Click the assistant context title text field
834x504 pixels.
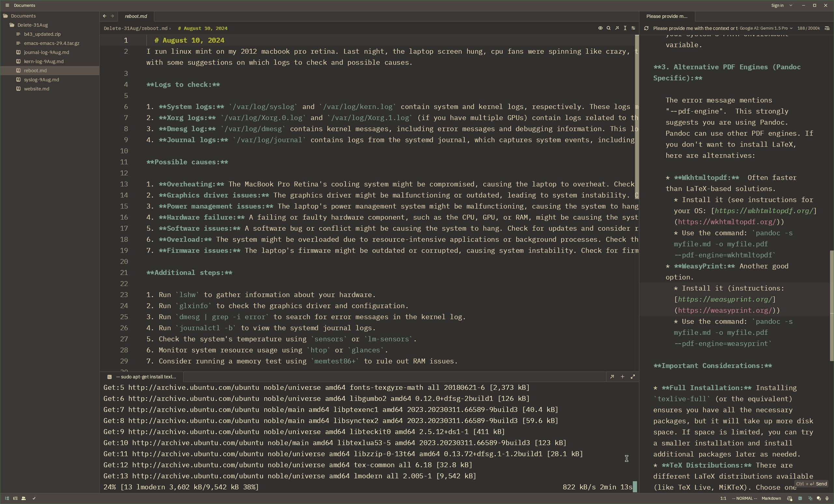click(695, 28)
